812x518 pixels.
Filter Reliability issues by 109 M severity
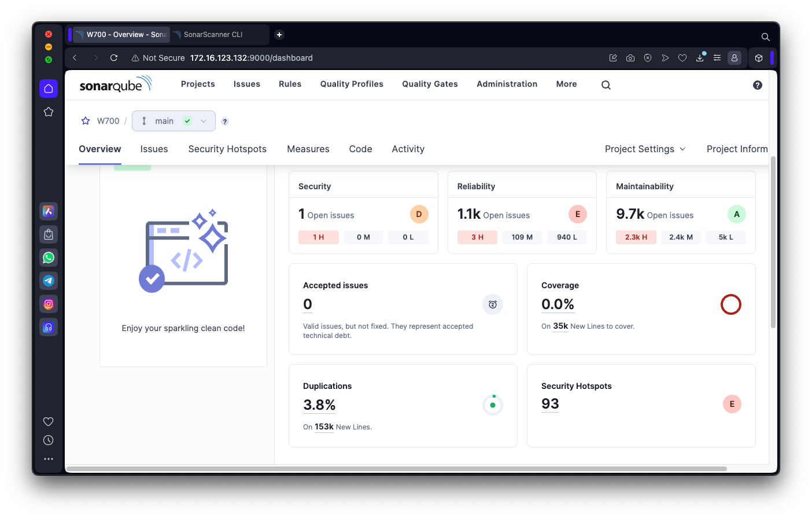pos(522,237)
